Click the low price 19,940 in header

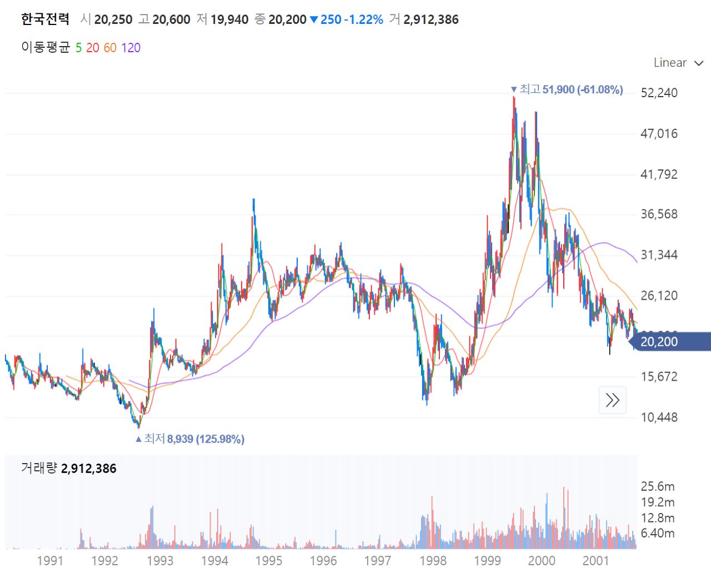pyautogui.click(x=229, y=19)
